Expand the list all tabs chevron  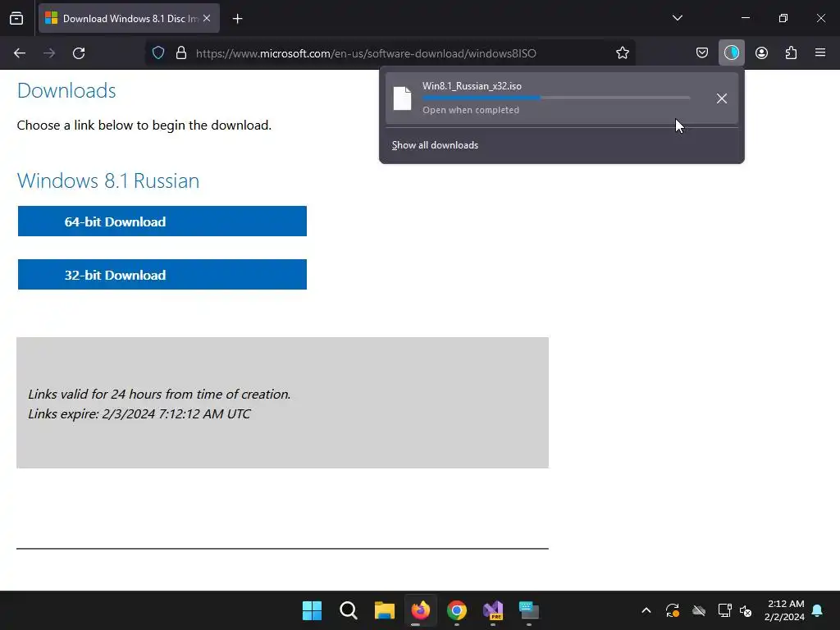(x=677, y=18)
